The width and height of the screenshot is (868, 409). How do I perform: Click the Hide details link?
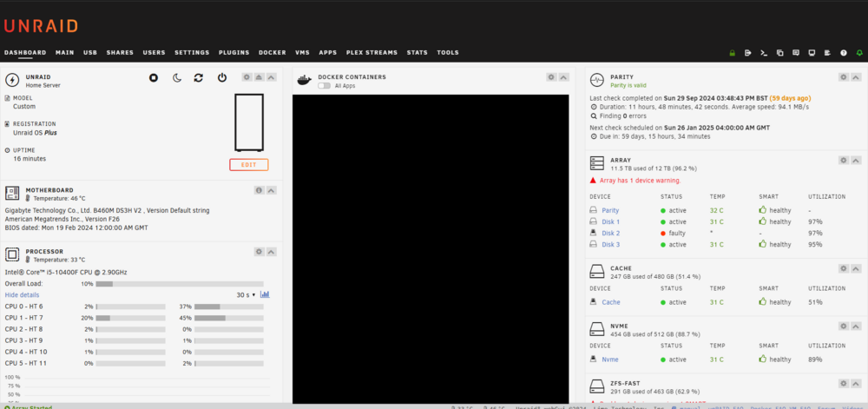(23, 295)
